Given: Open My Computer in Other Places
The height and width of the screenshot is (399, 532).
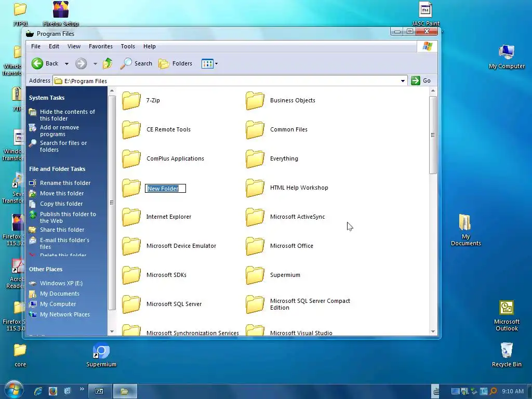Looking at the screenshot, I should pyautogui.click(x=58, y=304).
